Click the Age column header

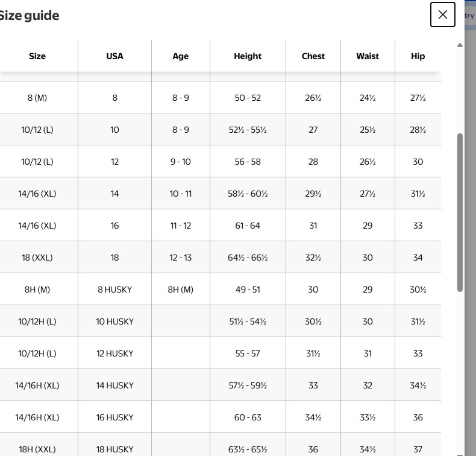(x=180, y=56)
